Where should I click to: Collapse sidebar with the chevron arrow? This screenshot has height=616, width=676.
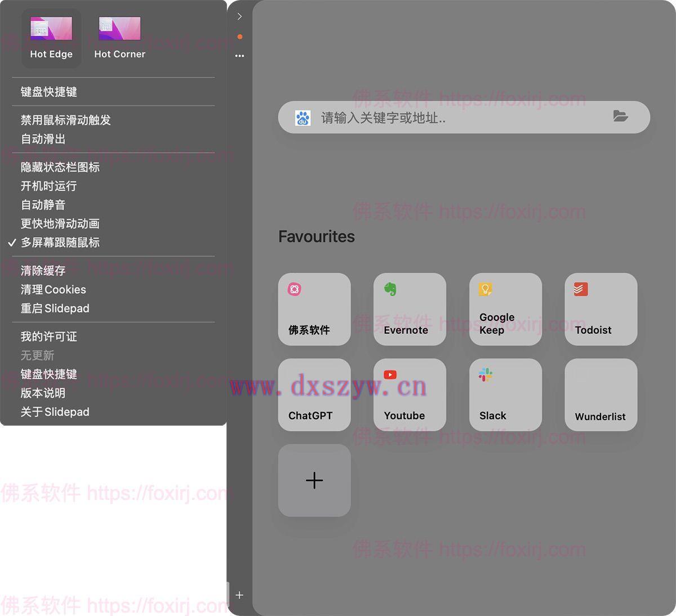click(239, 16)
